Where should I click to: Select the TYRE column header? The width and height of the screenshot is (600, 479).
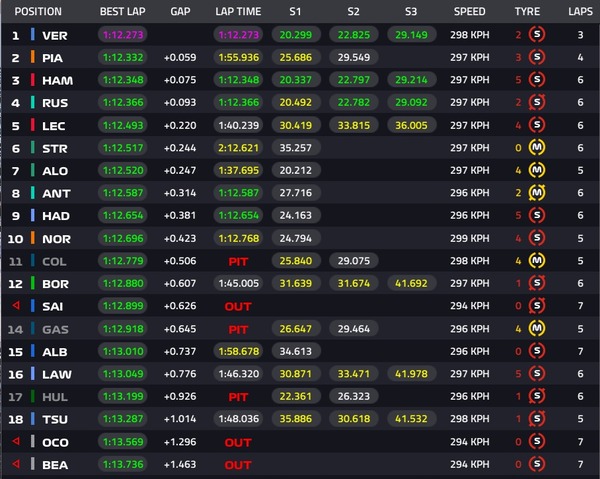[527, 12]
